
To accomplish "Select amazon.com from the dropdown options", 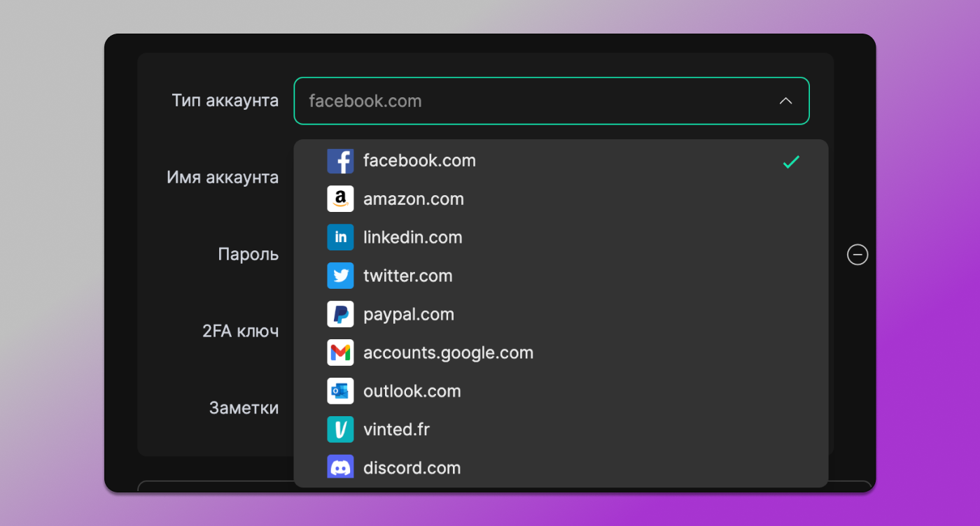I will [x=414, y=199].
